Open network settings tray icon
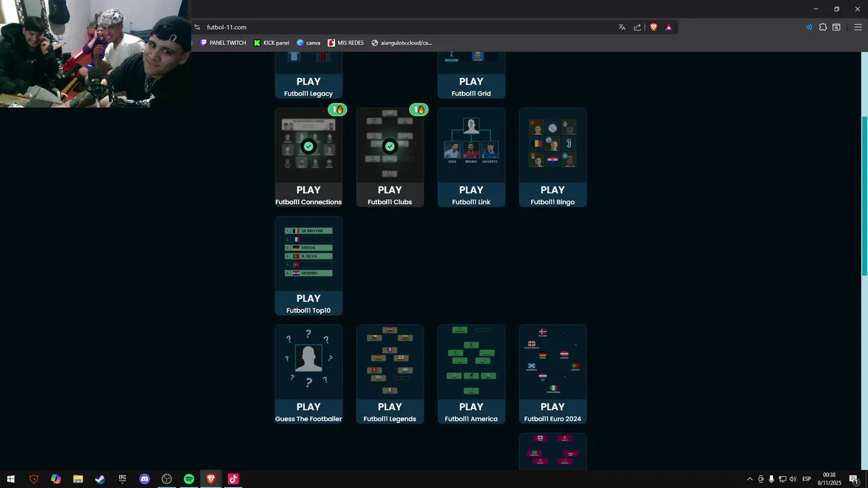The width and height of the screenshot is (868, 488). point(782,479)
